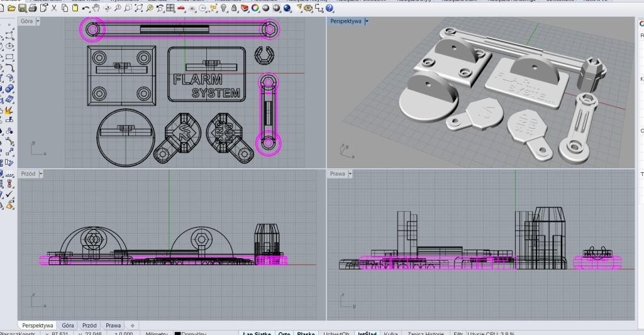Toggle Kulka gumball
Viewport: 644px width, 335px height.
(391, 333)
